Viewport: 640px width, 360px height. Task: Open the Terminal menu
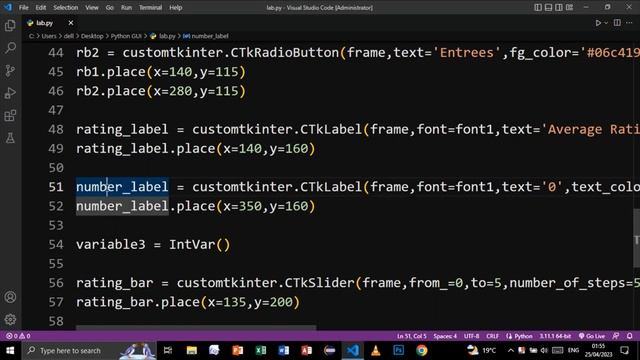[150, 7]
